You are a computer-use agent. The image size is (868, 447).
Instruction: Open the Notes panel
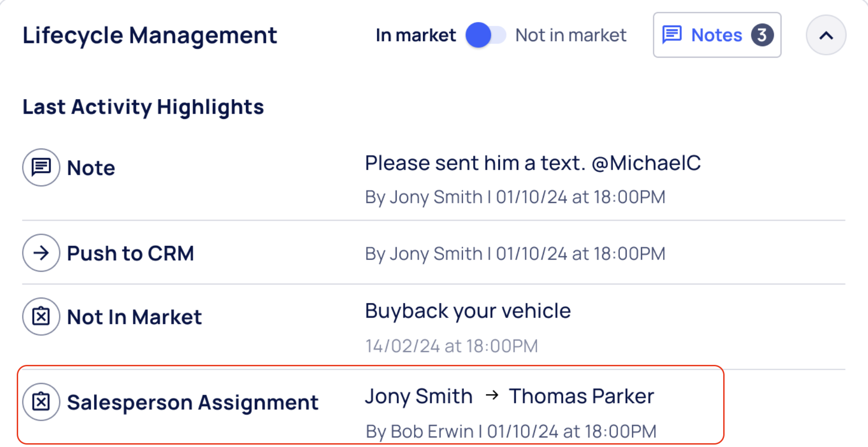coord(716,35)
